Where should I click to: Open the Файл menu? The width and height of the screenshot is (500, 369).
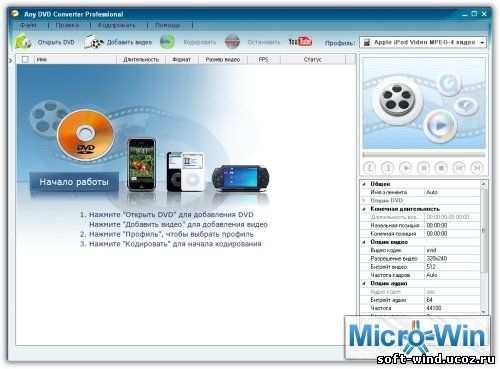point(28,25)
